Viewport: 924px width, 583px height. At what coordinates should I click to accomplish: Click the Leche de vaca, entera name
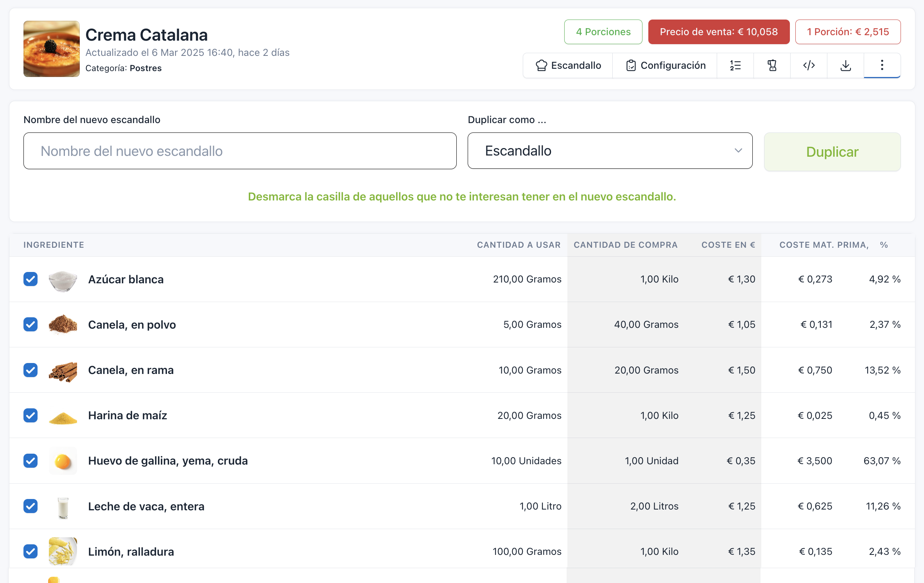[x=146, y=506]
